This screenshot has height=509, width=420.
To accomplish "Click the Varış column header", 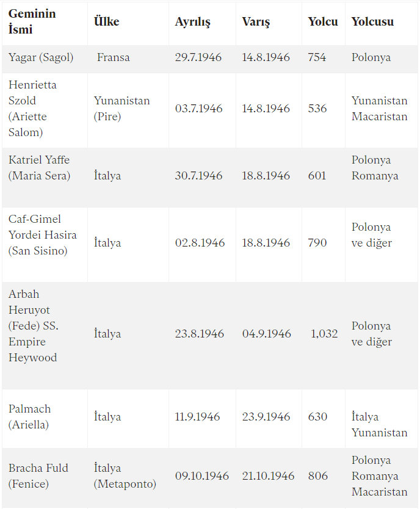I will [256, 22].
